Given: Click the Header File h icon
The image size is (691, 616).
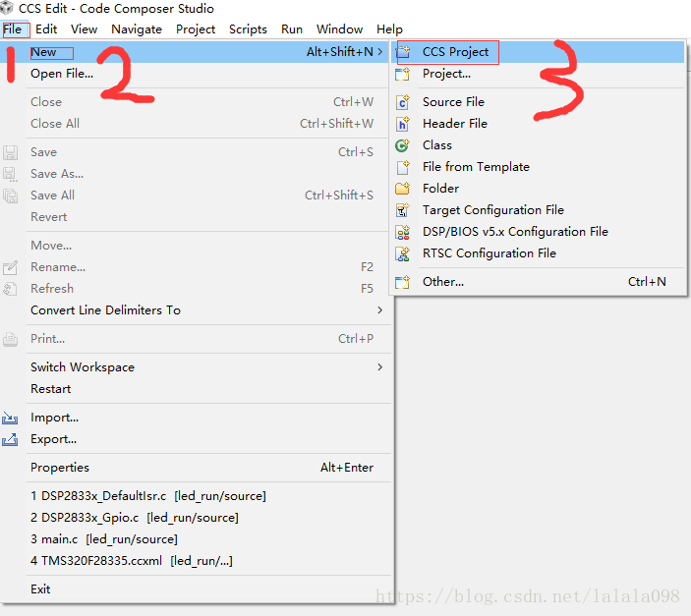Looking at the screenshot, I should 403,124.
